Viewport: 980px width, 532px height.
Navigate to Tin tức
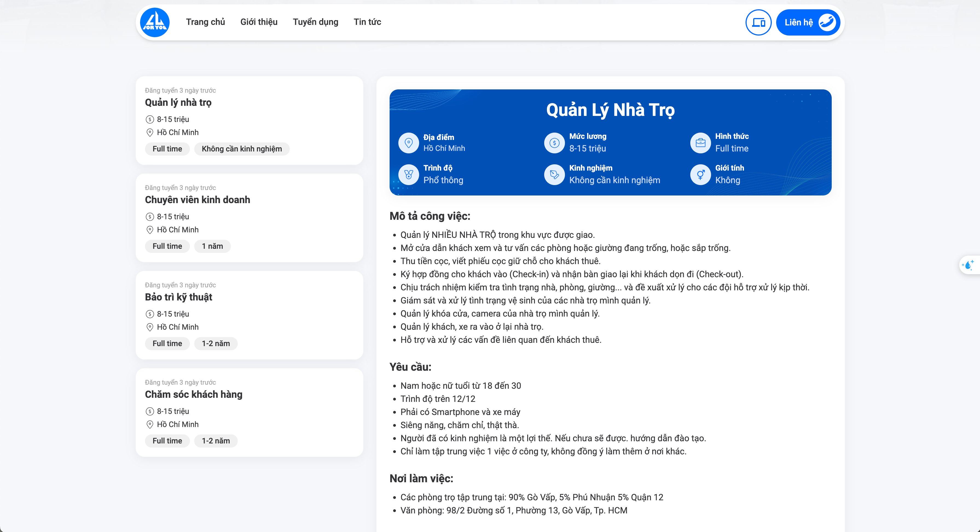coord(367,22)
